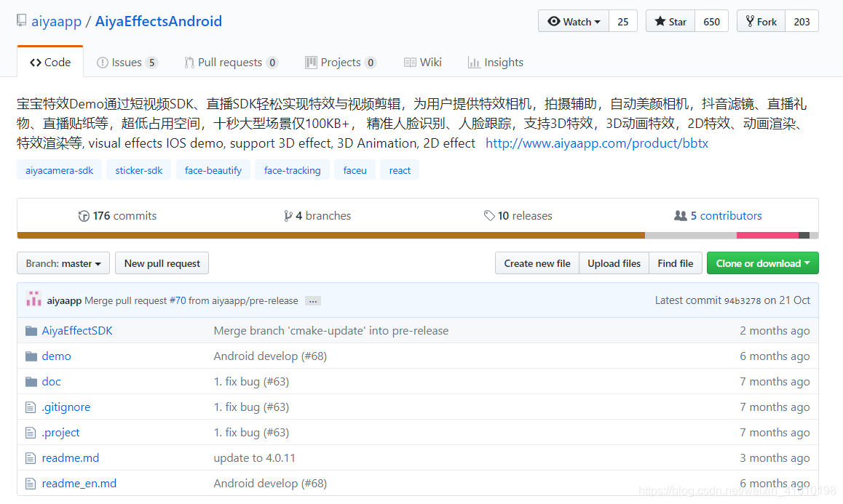The width and height of the screenshot is (843, 504).
Task: Click the branches git icon
Action: [288, 216]
